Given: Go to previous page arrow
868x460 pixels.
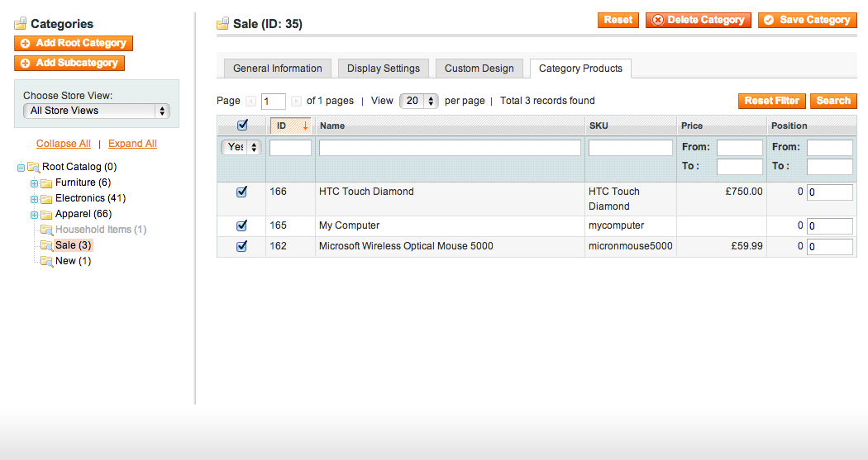Looking at the screenshot, I should [250, 102].
